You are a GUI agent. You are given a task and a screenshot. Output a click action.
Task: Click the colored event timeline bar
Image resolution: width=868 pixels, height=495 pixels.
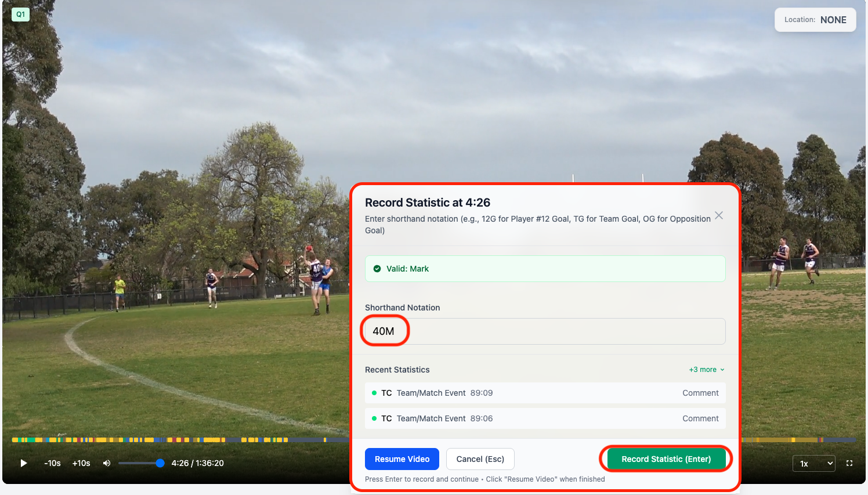180,440
